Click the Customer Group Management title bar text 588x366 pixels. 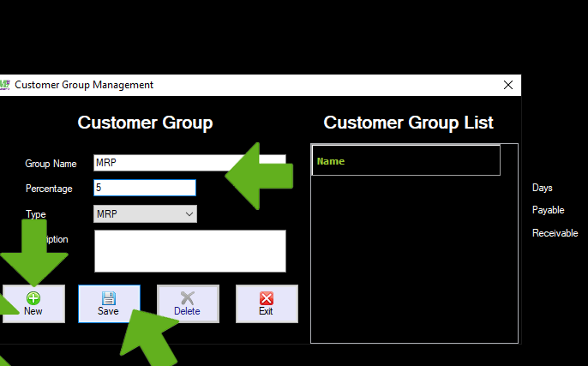click(84, 85)
